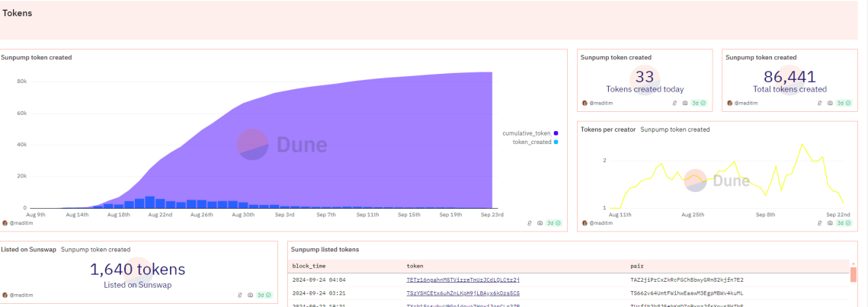
Task: Click 3d refresh badge in Tokens per creator panel
Action: [x=844, y=223]
